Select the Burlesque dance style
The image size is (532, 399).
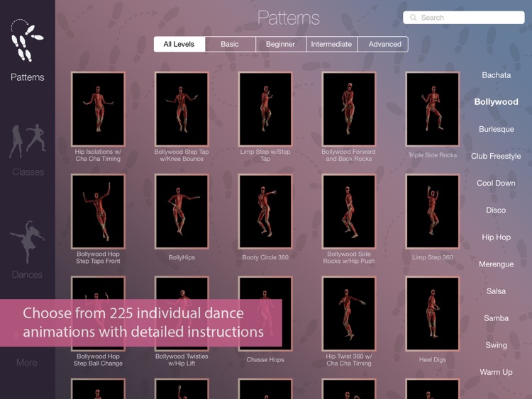click(x=496, y=129)
